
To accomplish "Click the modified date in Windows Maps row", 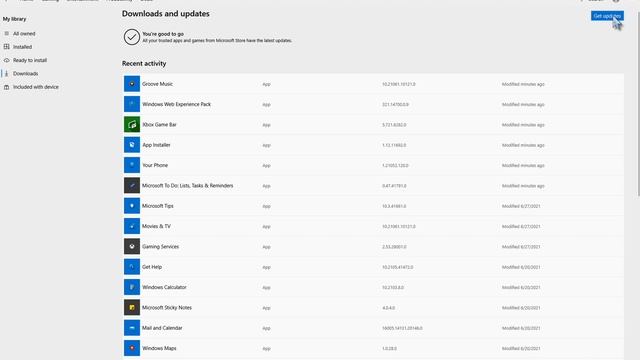I will (x=521, y=349).
